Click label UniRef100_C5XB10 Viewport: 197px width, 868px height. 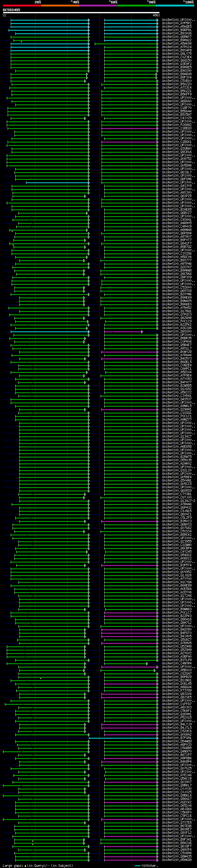pyautogui.click(x=177, y=81)
